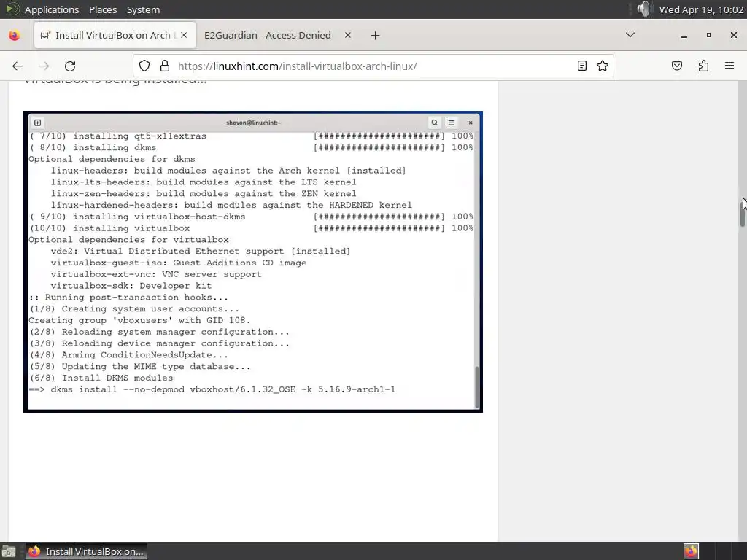Open the clock showing Wed Apr 19
The height and width of the screenshot is (560, 747).
coord(701,9)
